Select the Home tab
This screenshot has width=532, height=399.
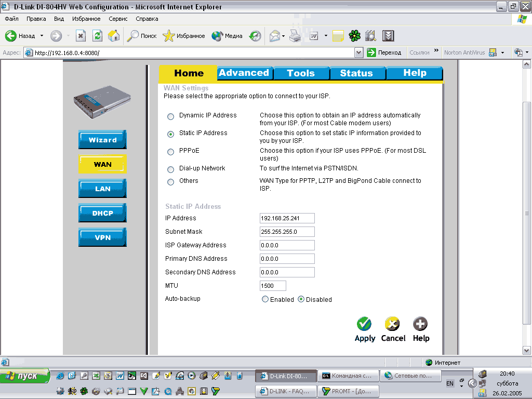[188, 73]
